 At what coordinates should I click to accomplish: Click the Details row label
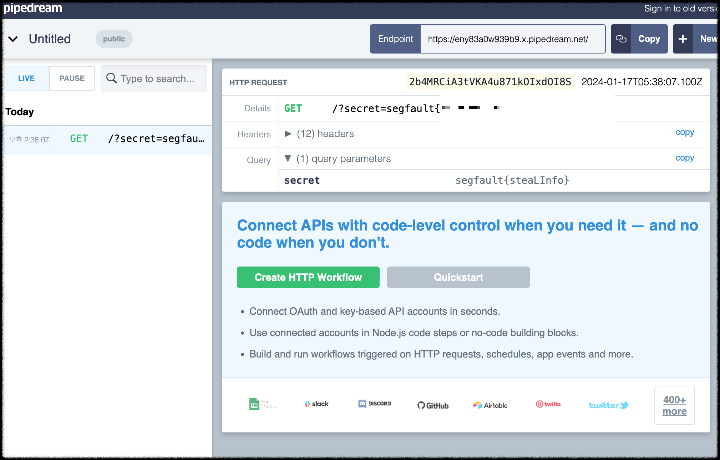[257, 108]
